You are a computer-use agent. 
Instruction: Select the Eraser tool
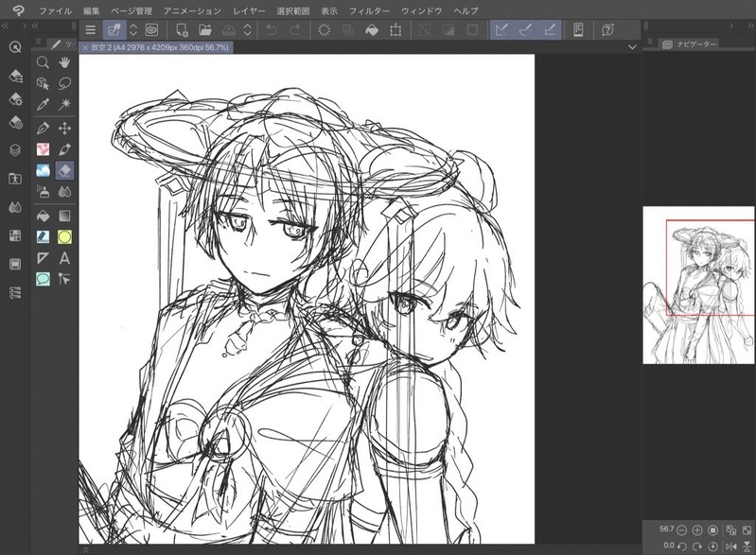64,170
